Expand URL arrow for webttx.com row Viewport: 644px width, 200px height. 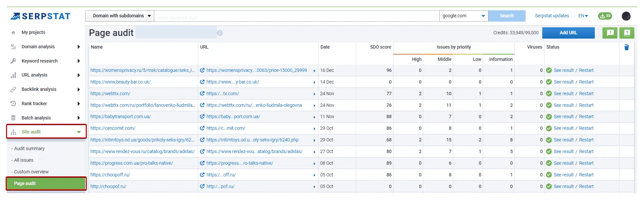(314, 94)
